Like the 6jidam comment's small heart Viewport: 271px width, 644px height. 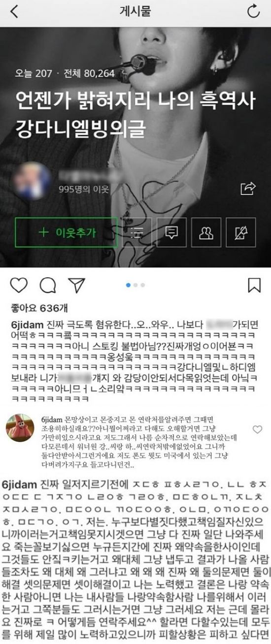257,430
